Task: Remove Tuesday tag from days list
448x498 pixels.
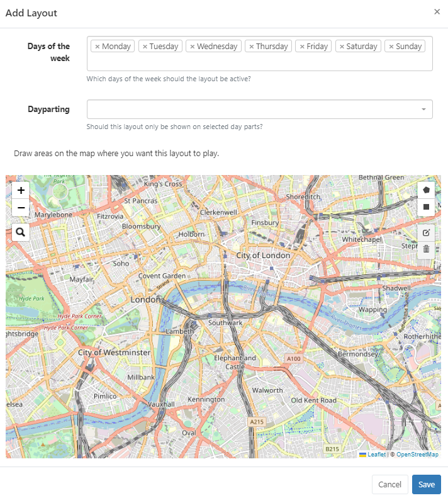Action: pyautogui.click(x=145, y=47)
